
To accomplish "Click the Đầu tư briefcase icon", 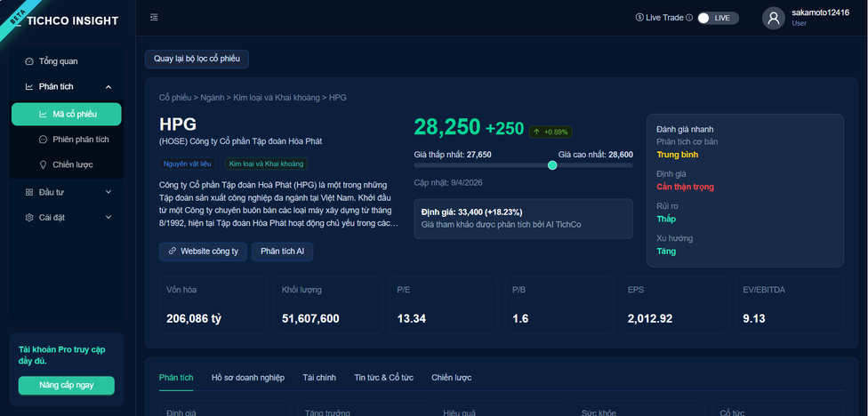I will tap(29, 192).
